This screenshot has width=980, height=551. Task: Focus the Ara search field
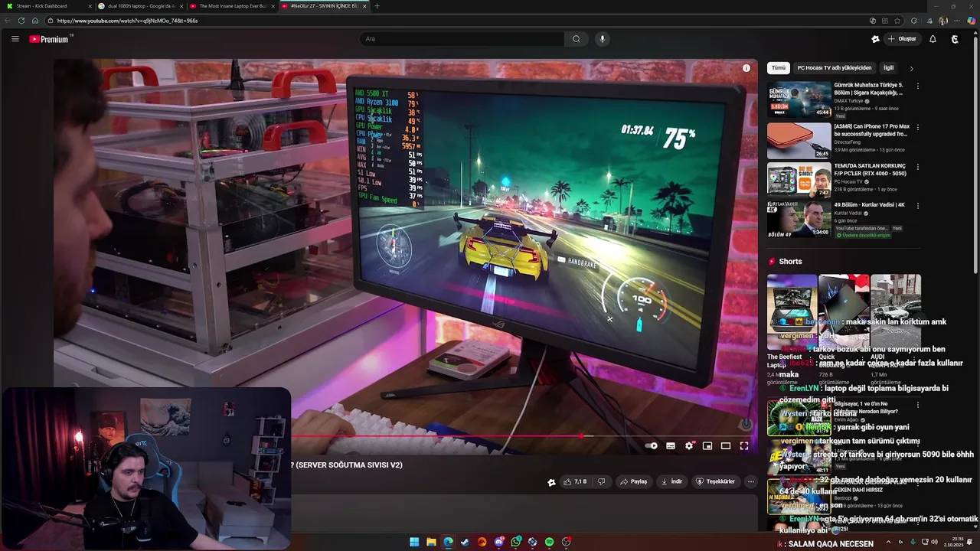pos(462,39)
